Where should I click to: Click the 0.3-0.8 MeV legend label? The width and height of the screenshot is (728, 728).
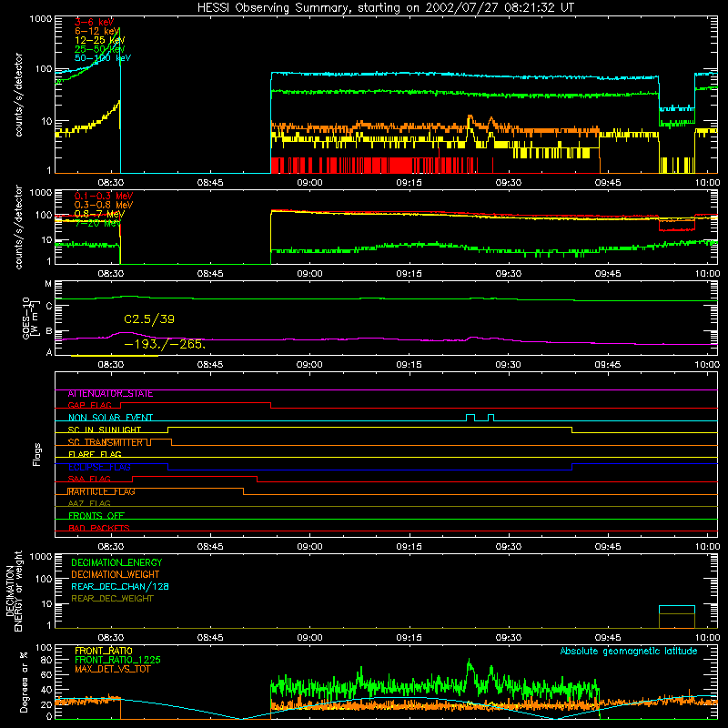(x=104, y=205)
